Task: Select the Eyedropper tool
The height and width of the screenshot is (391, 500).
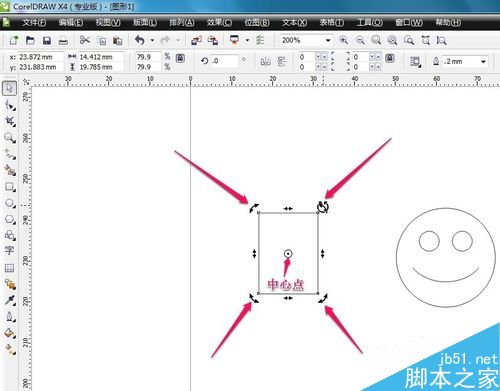Action: coord(10,300)
